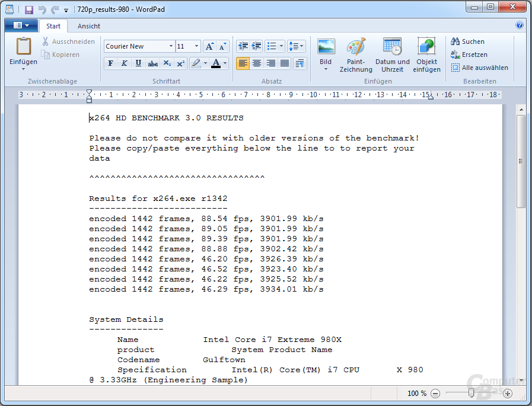
Task: Click 'Intel Core i7 Extreme 980X' text
Action: coord(272,340)
